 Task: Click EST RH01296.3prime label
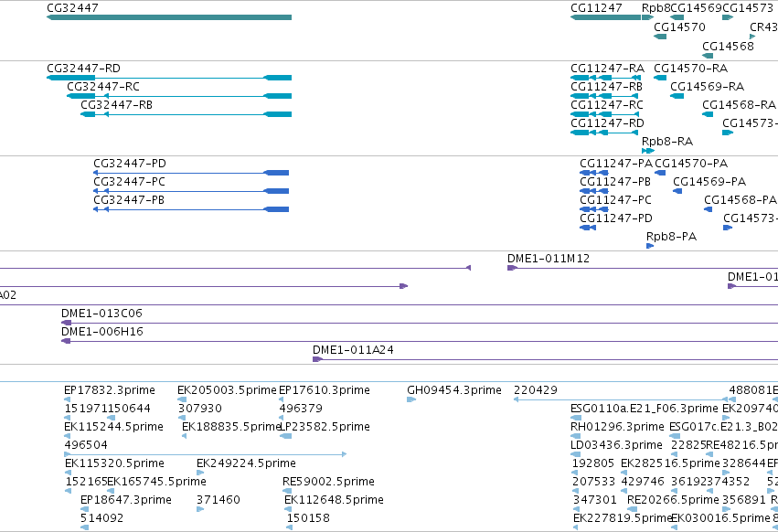(617, 427)
